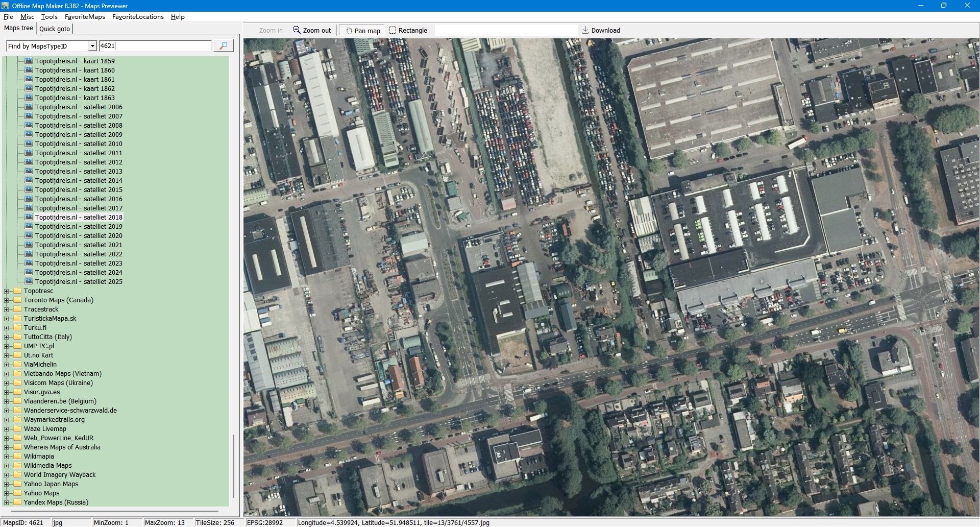Expand World Imagery Wayback node

coord(7,475)
